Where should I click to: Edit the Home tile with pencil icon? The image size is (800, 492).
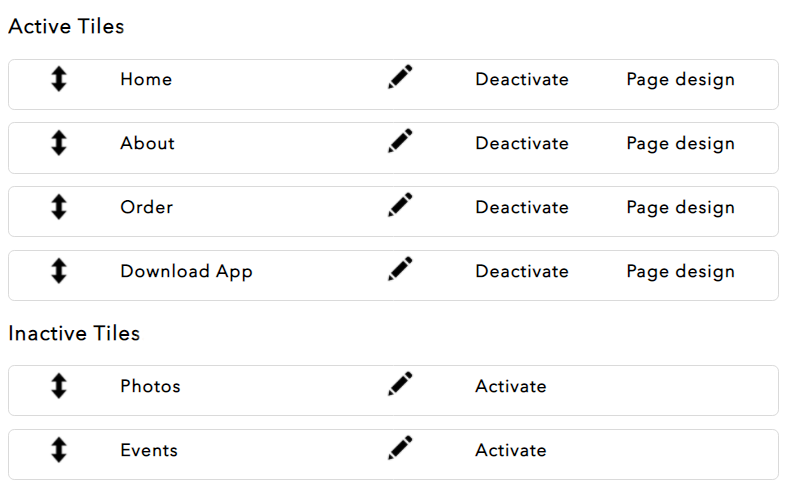(x=400, y=77)
